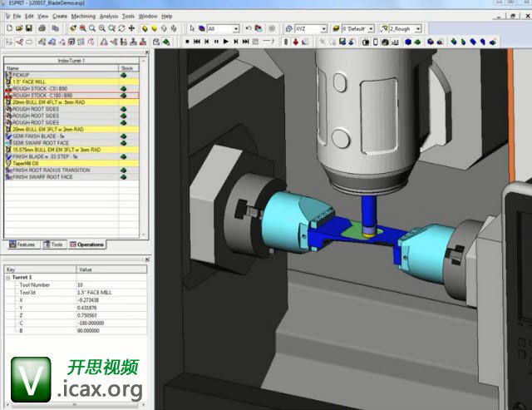Click the undo arrow icon
The width and height of the screenshot is (532, 410).
point(248,28)
